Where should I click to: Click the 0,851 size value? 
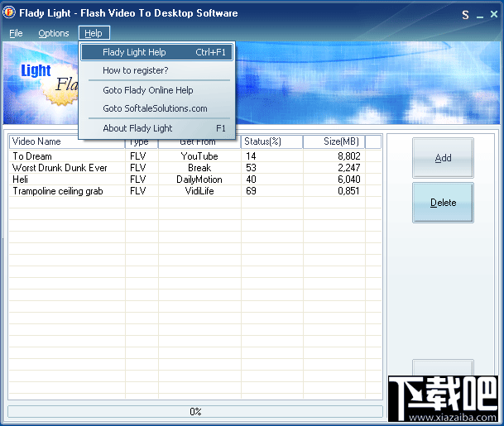pos(348,191)
